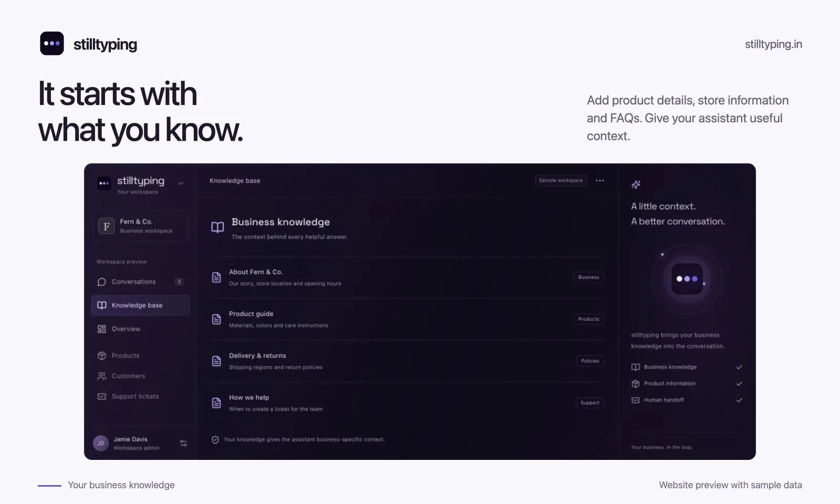Select Knowledge base sidebar item

click(x=140, y=306)
